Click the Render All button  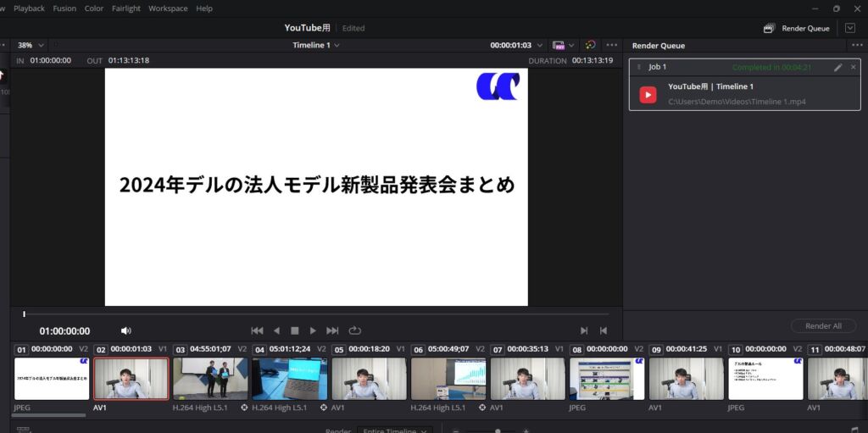pyautogui.click(x=823, y=326)
